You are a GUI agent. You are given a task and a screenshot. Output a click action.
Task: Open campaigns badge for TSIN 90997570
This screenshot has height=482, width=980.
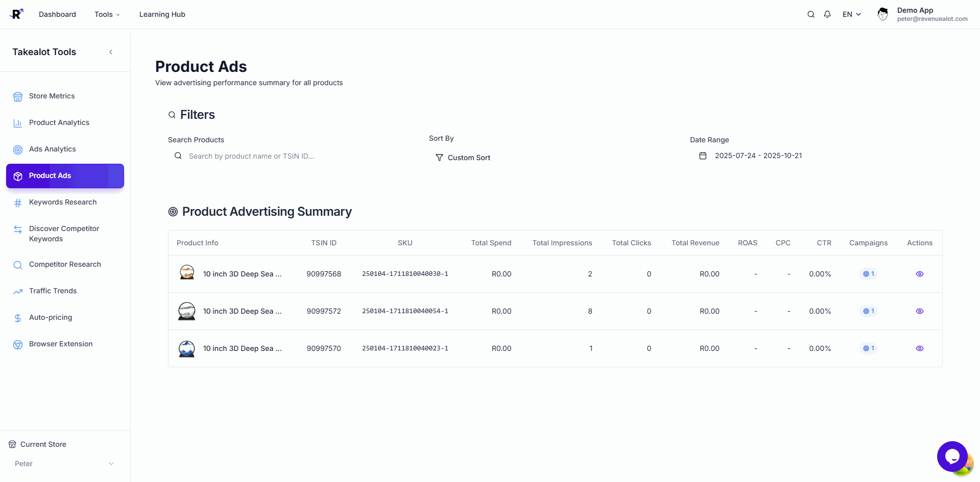click(x=869, y=348)
